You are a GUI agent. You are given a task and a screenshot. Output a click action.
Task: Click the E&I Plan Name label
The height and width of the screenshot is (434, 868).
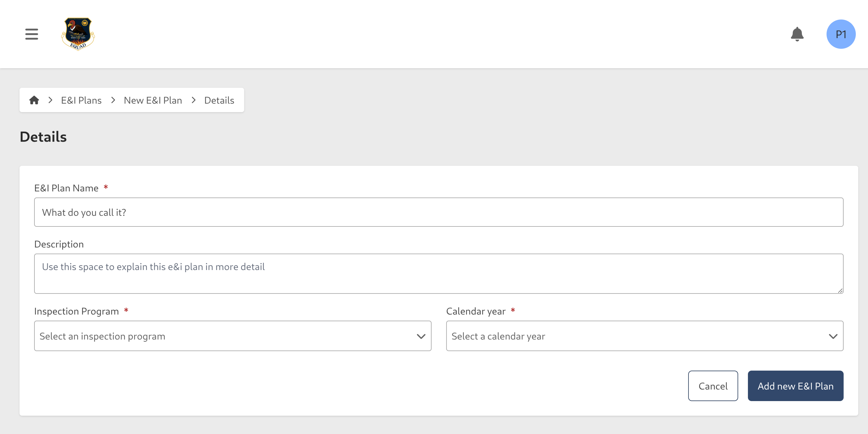pyautogui.click(x=66, y=188)
